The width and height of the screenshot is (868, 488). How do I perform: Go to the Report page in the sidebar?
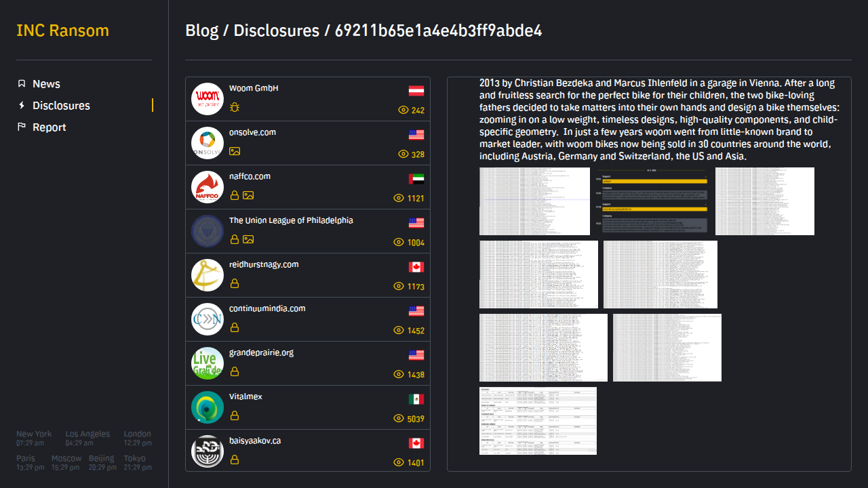click(49, 127)
